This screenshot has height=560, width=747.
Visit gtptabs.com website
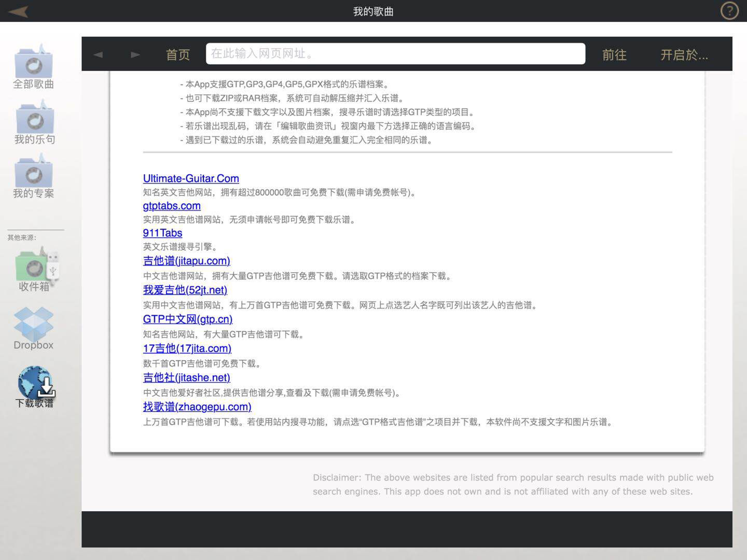pos(172,206)
